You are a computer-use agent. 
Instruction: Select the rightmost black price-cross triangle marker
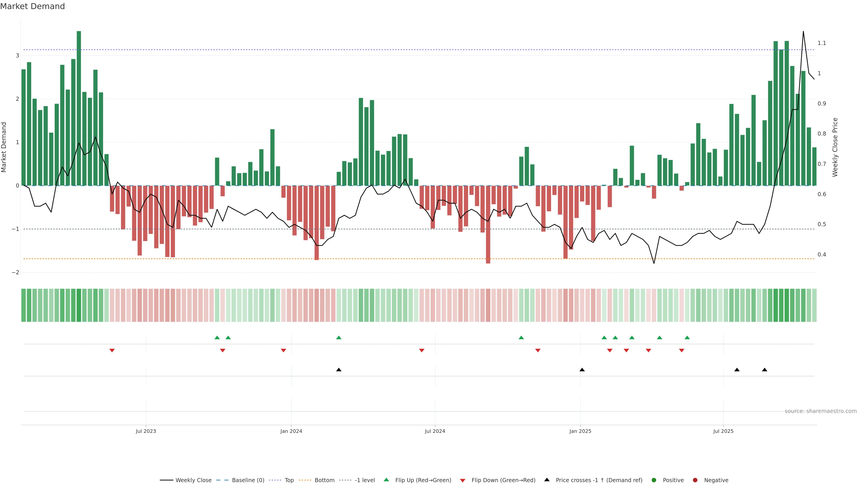point(764,370)
